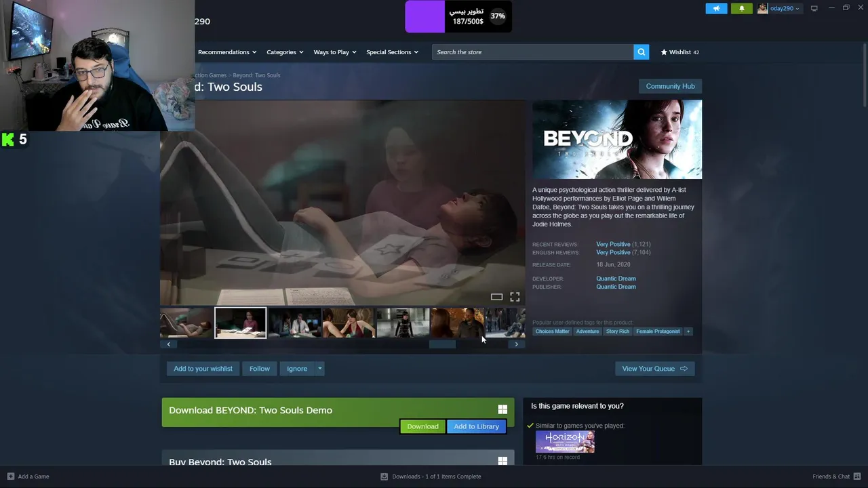Click the Story Rich tag
The image size is (868, 488).
click(x=617, y=331)
